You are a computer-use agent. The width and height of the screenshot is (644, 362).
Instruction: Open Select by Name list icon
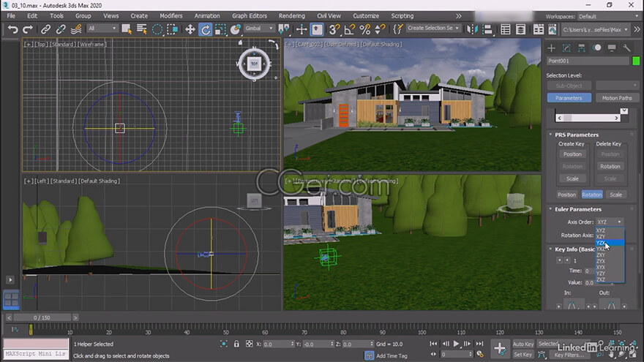tap(142, 29)
